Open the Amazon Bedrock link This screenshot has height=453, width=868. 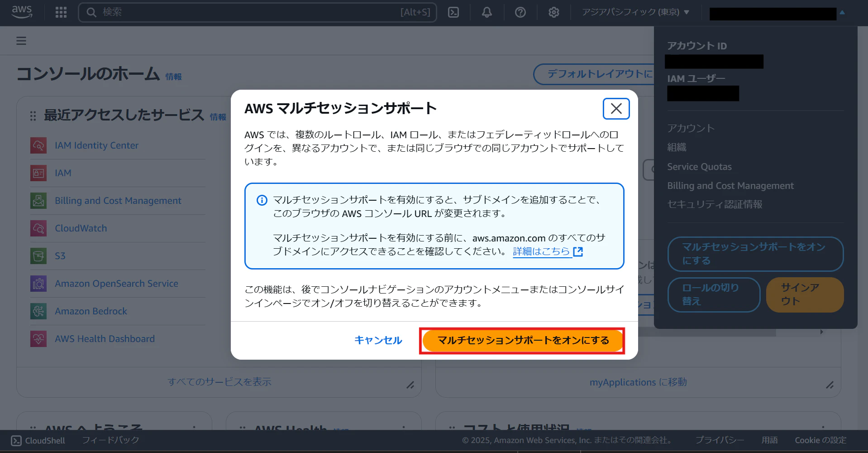pyautogui.click(x=91, y=311)
